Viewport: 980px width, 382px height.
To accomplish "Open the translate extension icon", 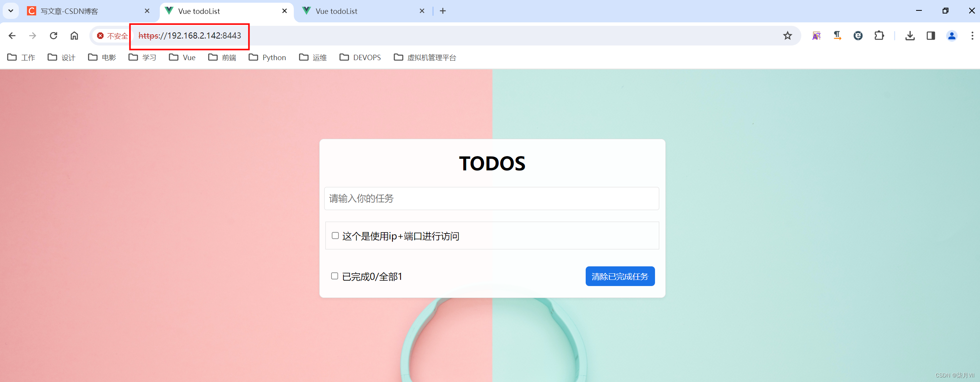I will click(816, 36).
